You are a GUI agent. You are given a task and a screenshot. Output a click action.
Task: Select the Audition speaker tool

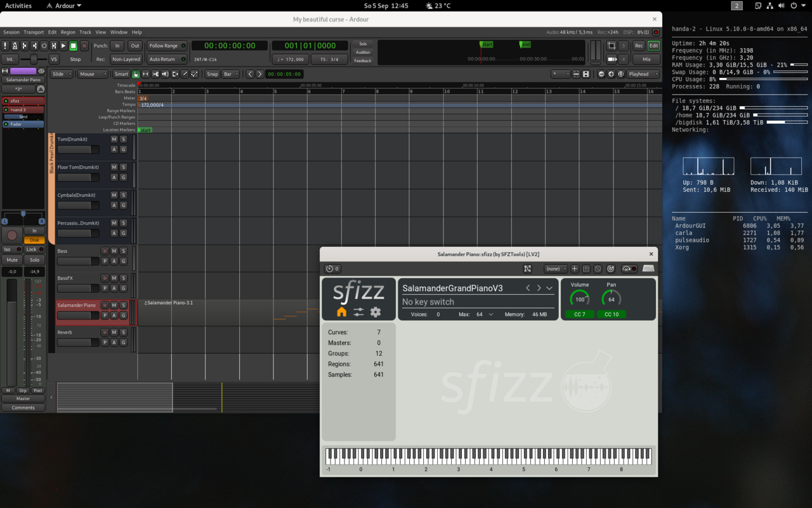click(x=165, y=74)
